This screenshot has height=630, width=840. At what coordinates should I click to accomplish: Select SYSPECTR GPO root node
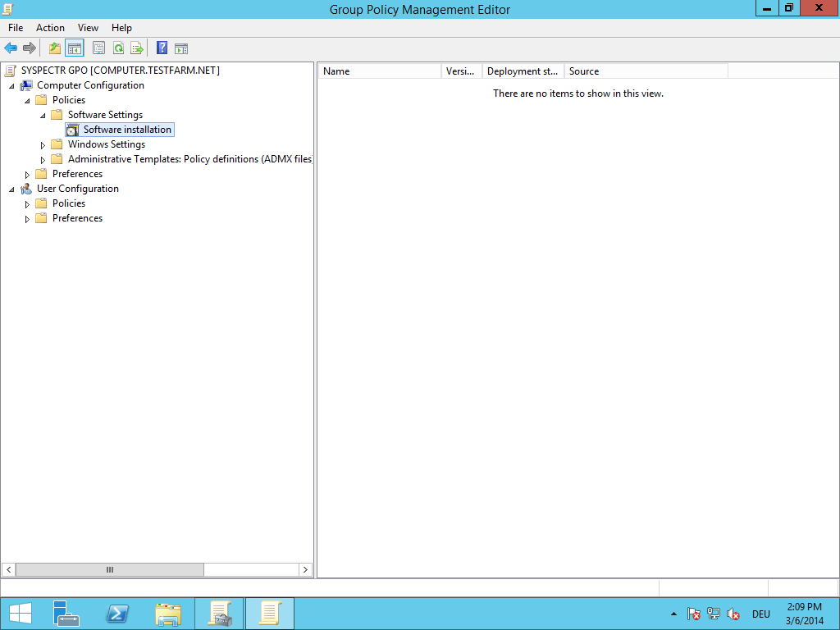(x=121, y=71)
